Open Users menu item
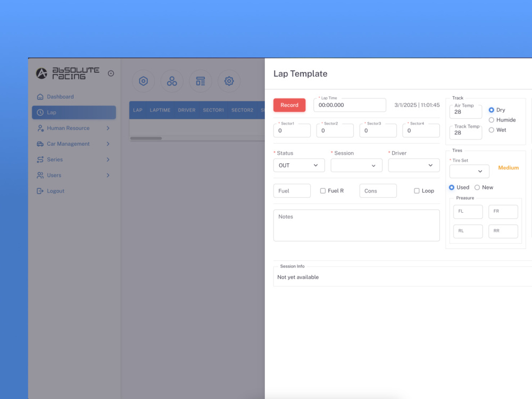532x399 pixels. point(74,175)
